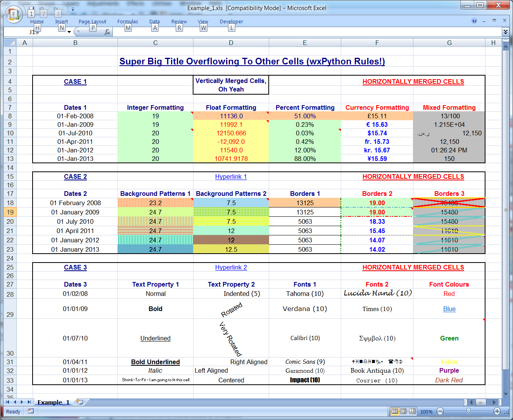This screenshot has height=420, width=513.
Task: Open the round Office Button menu
Action: [14, 15]
